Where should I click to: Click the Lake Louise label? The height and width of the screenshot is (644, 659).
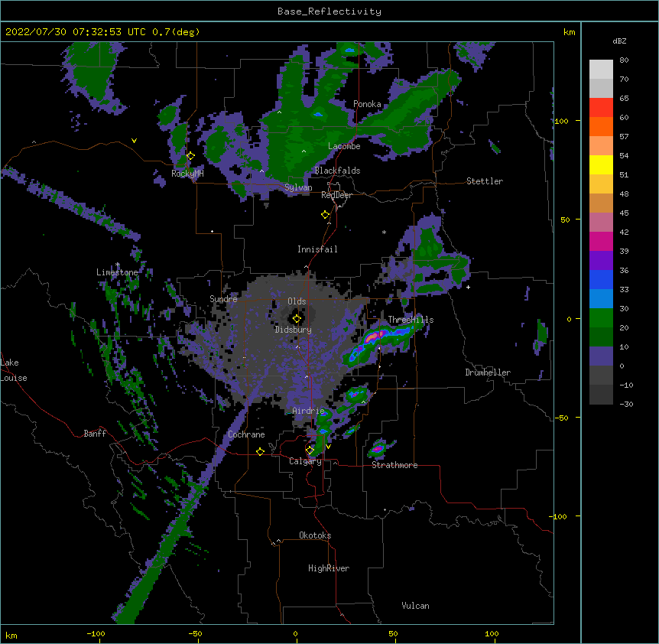[14, 370]
